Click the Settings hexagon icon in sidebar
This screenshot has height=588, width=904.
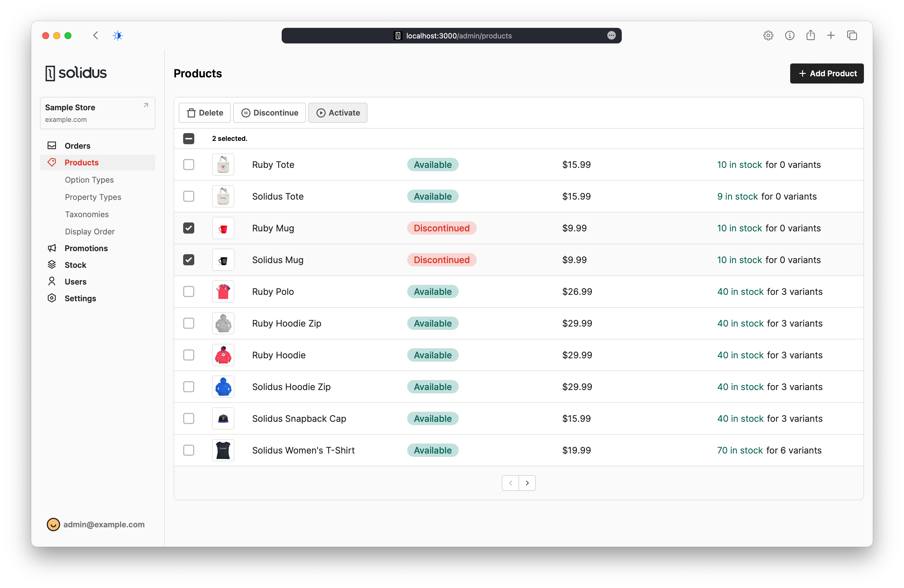coord(52,298)
